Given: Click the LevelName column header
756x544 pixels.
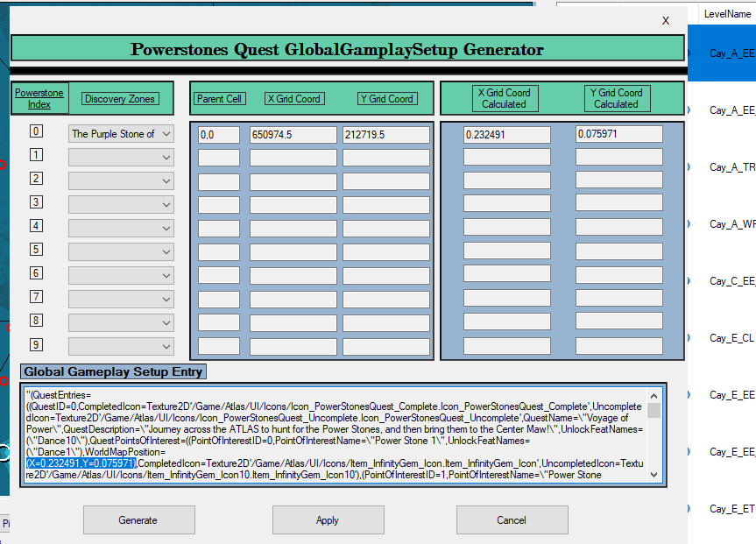Looking at the screenshot, I should [x=727, y=14].
